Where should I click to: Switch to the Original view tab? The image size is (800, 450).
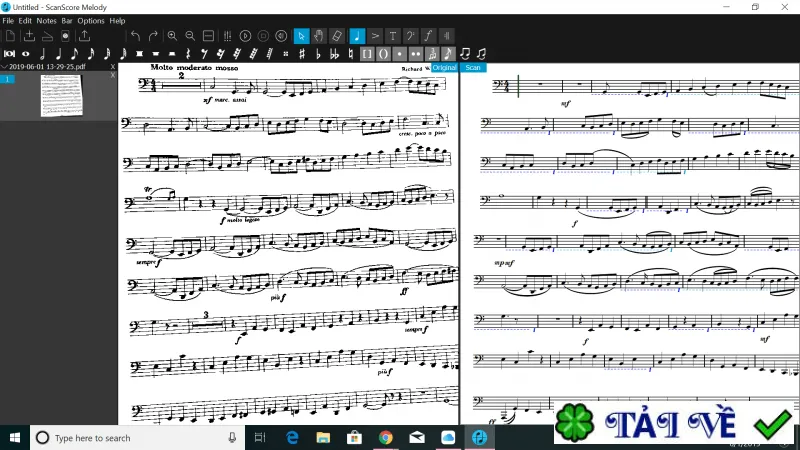pos(444,67)
